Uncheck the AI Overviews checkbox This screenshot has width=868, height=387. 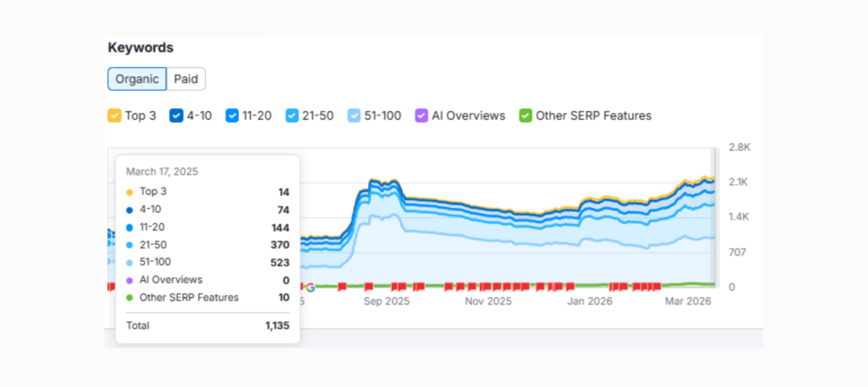pyautogui.click(x=421, y=115)
